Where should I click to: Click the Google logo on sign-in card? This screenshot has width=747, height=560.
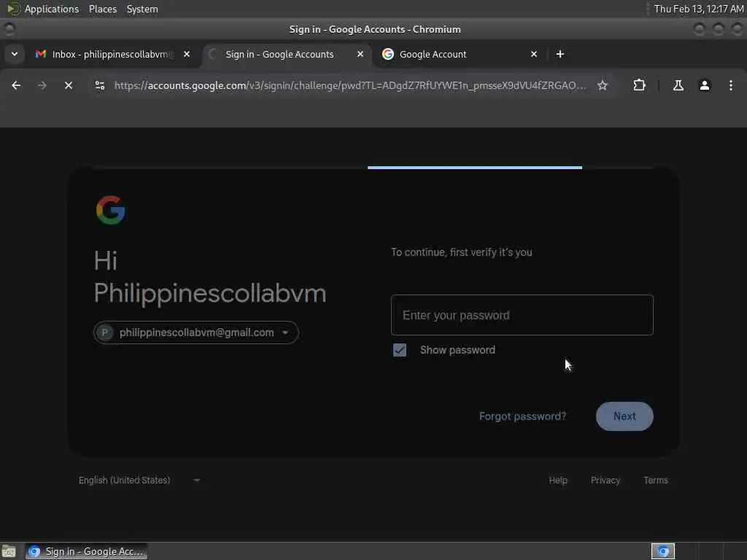pos(111,210)
